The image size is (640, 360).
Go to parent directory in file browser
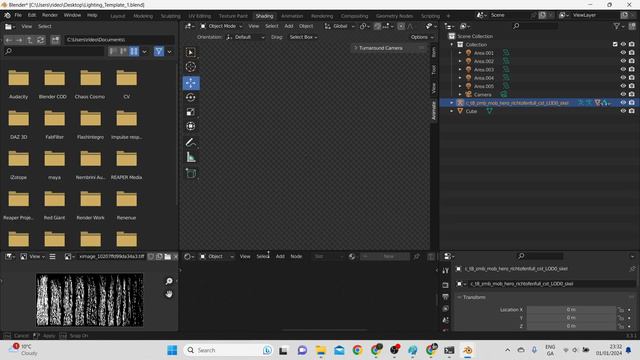click(x=30, y=40)
